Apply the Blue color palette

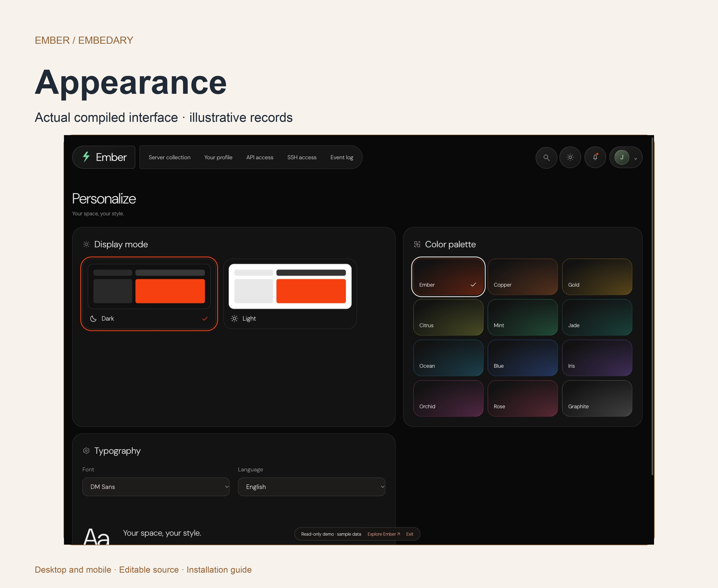pos(523,358)
